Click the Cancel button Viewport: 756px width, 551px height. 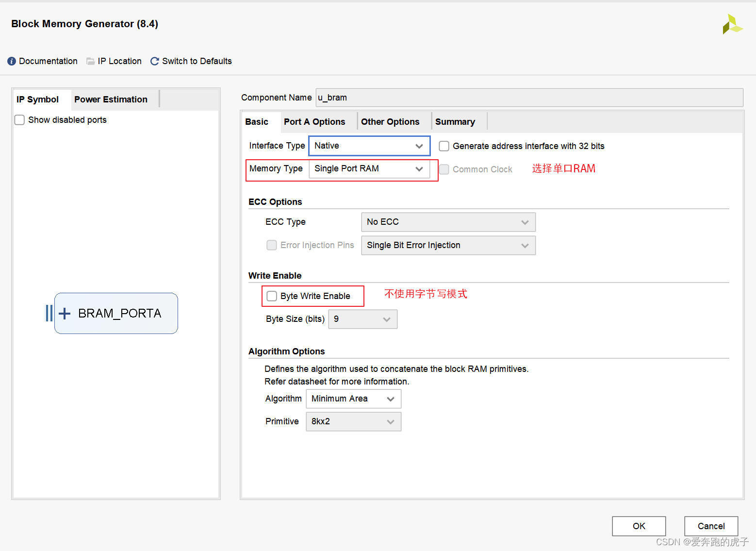711,526
